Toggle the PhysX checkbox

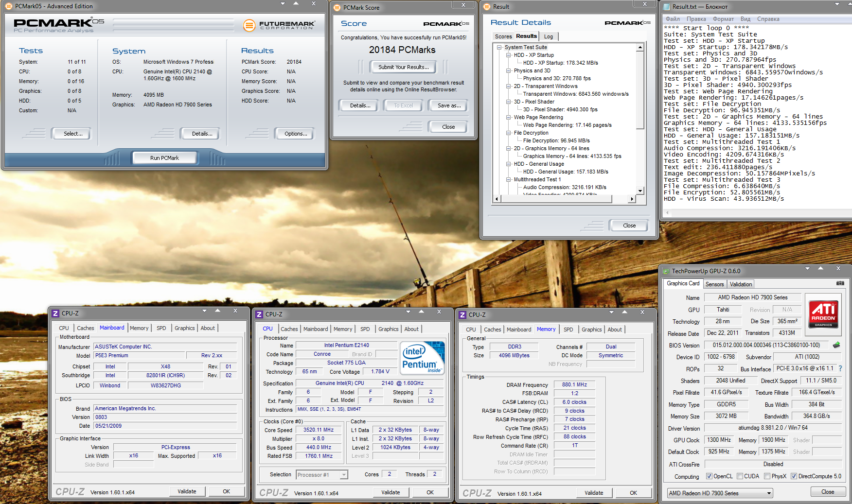767,476
